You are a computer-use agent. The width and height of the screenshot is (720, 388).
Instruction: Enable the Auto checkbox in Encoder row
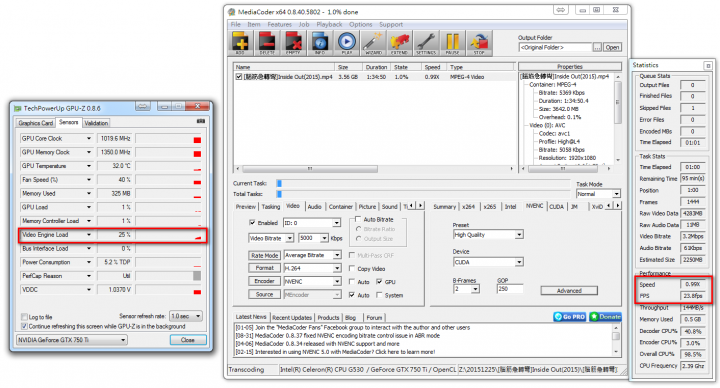coord(352,282)
